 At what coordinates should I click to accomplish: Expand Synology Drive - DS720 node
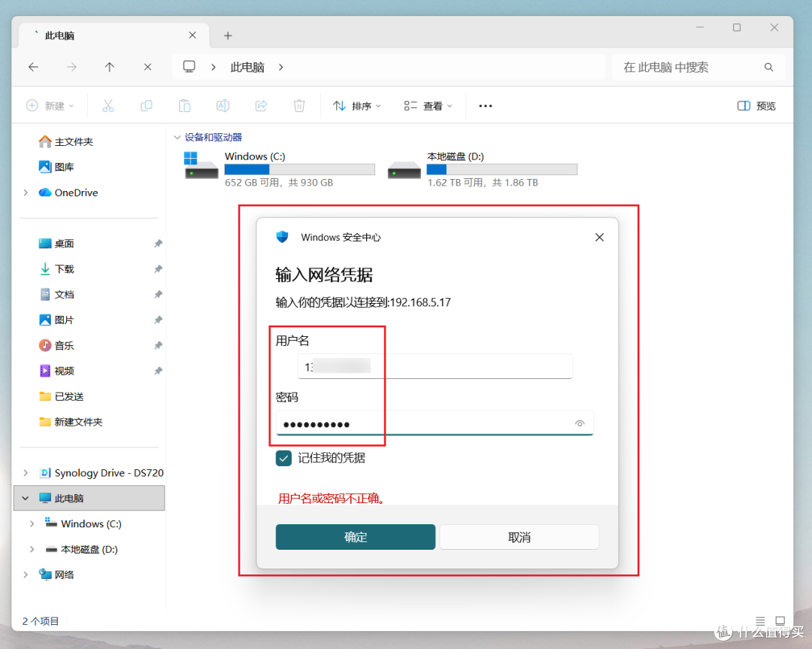[x=26, y=473]
